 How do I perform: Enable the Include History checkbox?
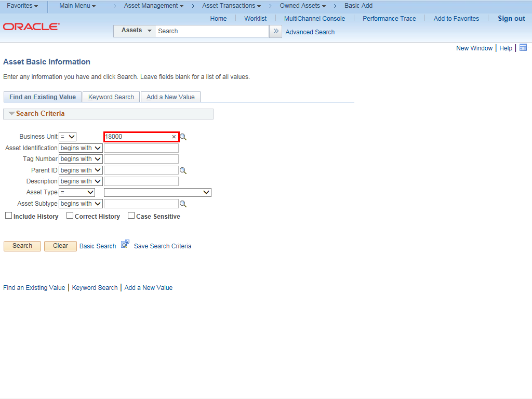8,216
